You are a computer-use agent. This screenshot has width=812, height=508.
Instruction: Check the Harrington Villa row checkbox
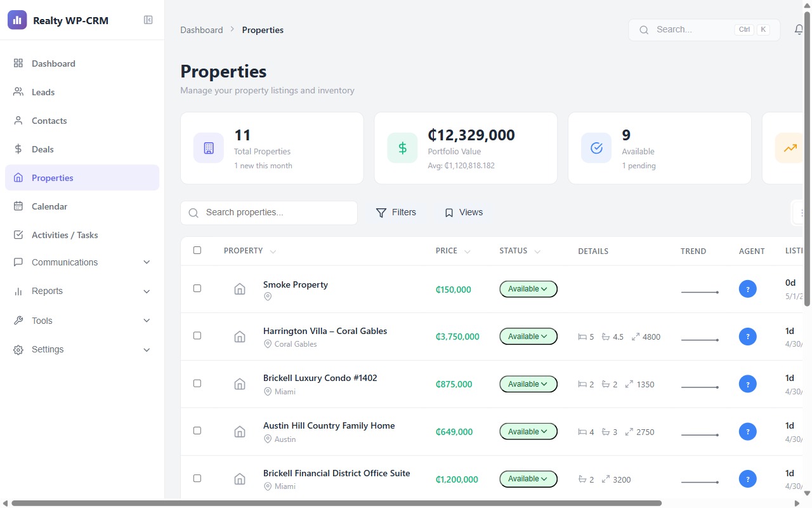point(197,335)
